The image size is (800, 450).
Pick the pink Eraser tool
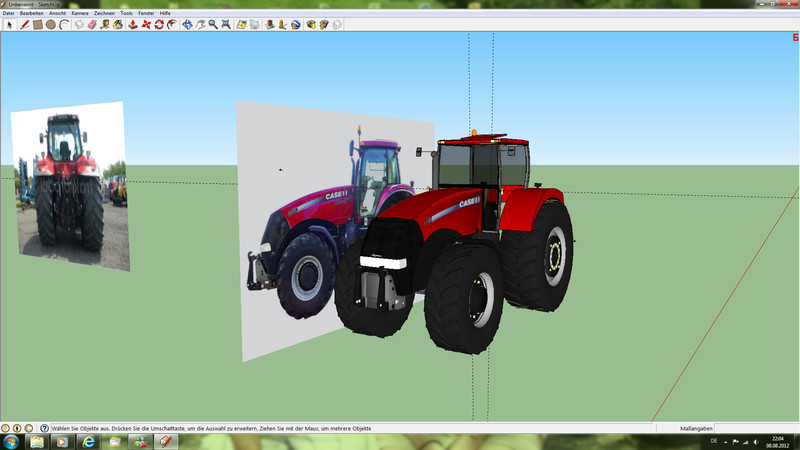(x=92, y=24)
